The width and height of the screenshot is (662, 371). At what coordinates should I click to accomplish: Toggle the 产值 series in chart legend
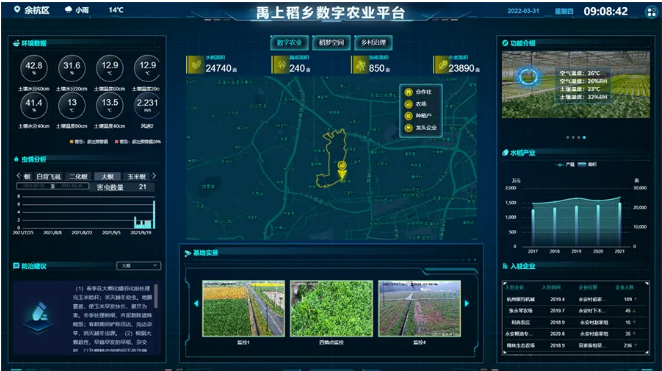(565, 165)
